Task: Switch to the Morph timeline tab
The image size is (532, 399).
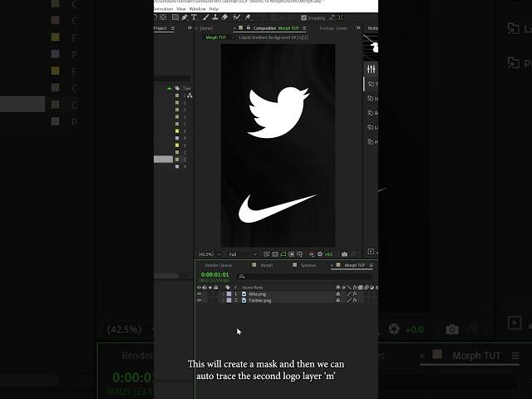Action: click(x=266, y=265)
